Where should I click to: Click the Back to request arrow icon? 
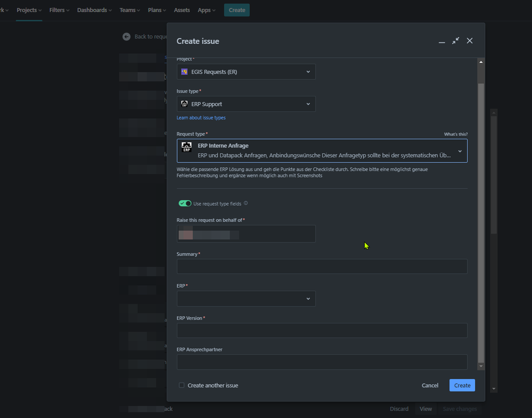pos(127,37)
